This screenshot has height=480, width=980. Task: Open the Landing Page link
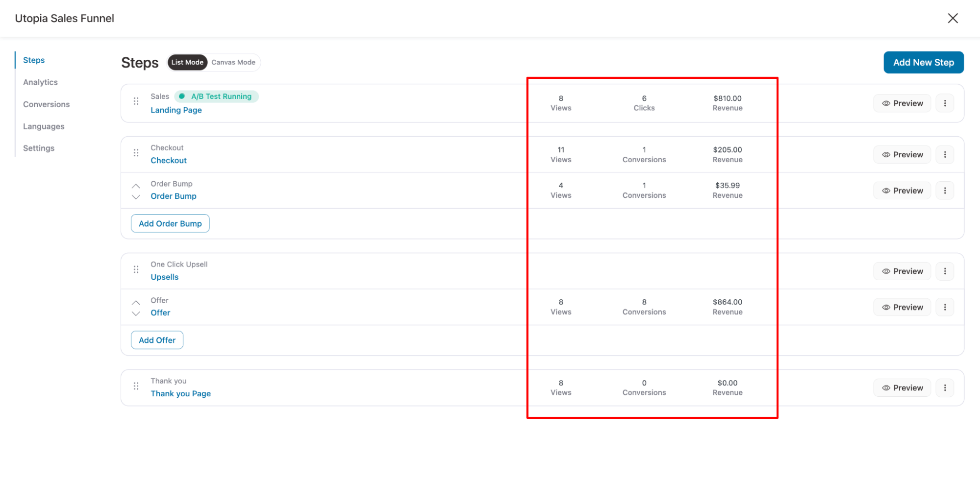176,110
